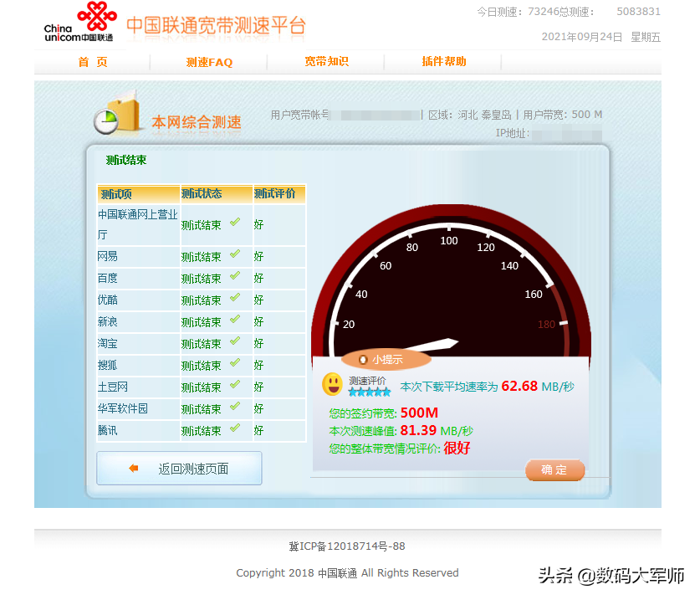Image resolution: width=700 pixels, height=600 pixels.
Task: Click the green checkmark in the 新浪 row
Action: [x=235, y=320]
